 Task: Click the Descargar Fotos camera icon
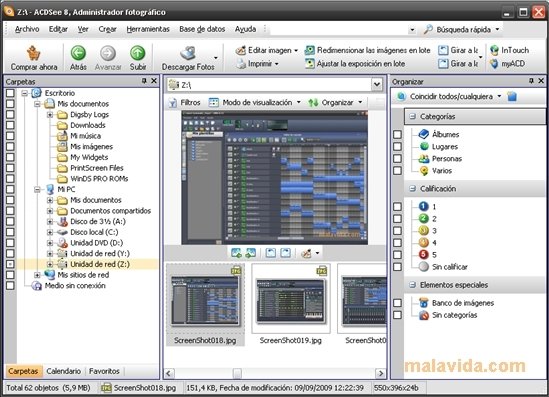click(x=188, y=53)
